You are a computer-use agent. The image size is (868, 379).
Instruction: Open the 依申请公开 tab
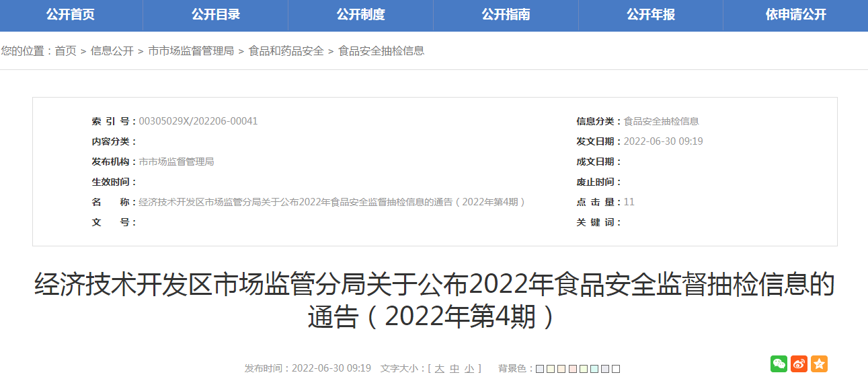[x=796, y=15]
